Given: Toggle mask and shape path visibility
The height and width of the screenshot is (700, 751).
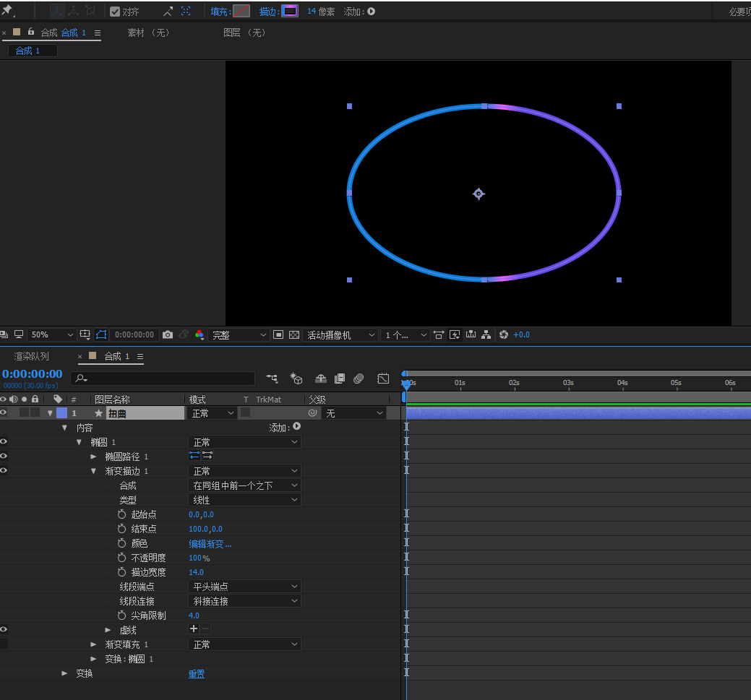Looking at the screenshot, I should (101, 334).
